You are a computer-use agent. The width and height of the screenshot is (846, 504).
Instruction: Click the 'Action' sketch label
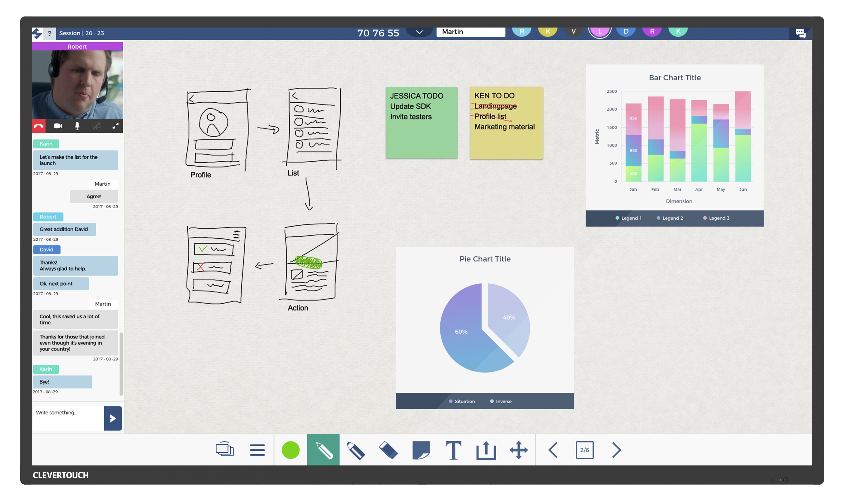coord(298,308)
